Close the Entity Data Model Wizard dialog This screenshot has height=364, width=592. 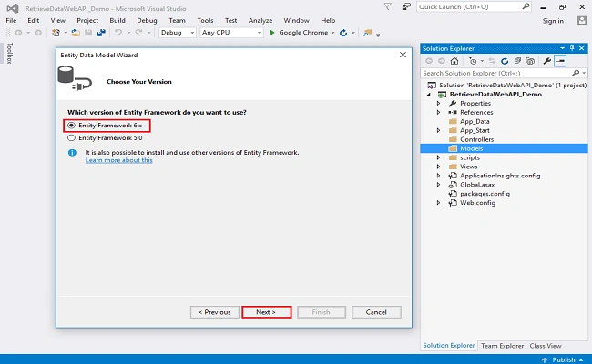403,56
